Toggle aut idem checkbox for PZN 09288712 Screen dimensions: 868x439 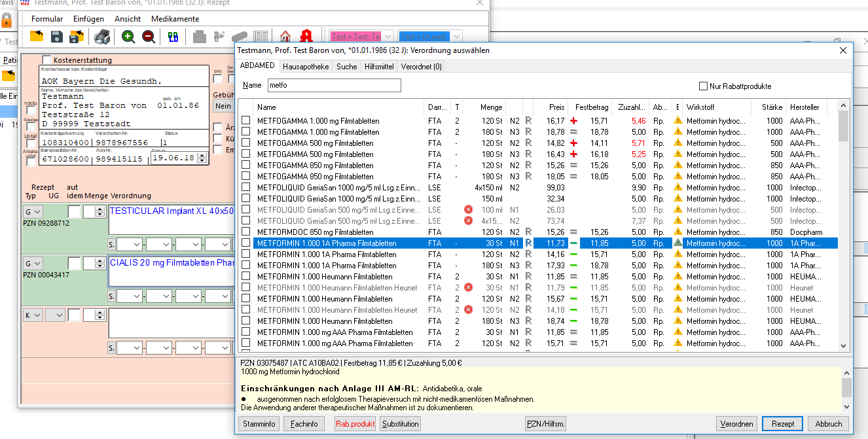pyautogui.click(x=74, y=211)
